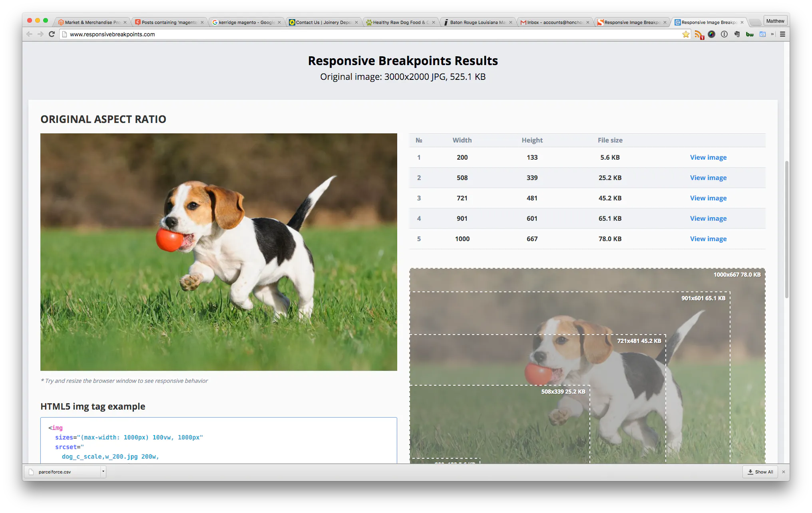Open the parcelforce.csv download

[62, 472]
